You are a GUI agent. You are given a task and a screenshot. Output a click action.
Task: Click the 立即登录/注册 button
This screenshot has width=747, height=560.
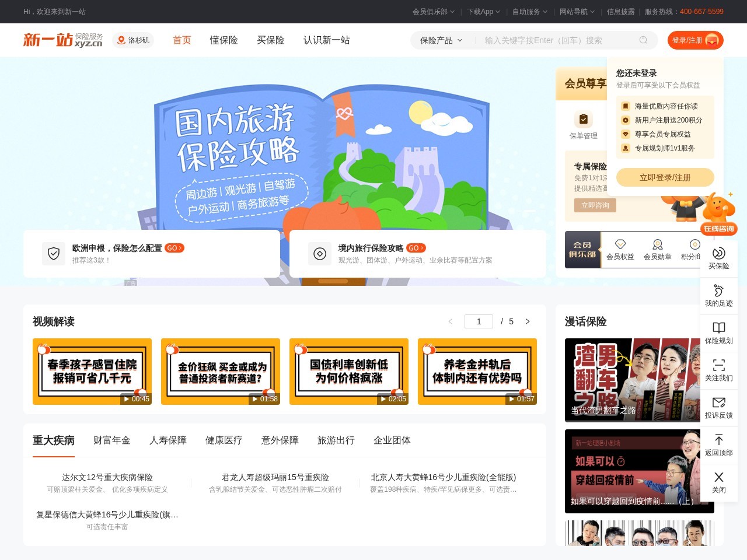pos(665,177)
